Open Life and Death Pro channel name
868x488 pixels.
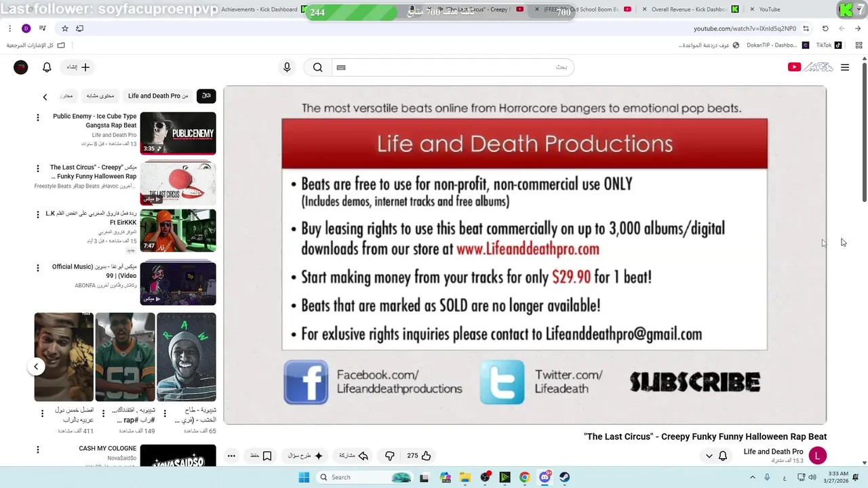(773, 451)
